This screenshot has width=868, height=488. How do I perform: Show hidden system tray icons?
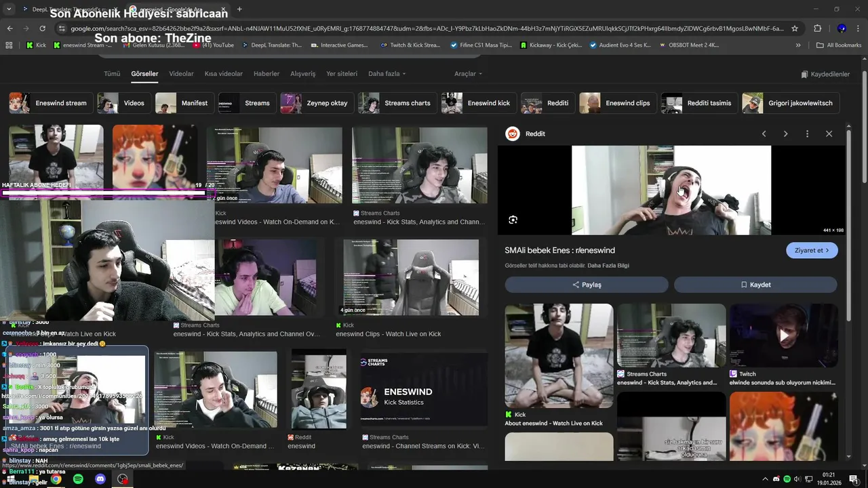coord(766,479)
